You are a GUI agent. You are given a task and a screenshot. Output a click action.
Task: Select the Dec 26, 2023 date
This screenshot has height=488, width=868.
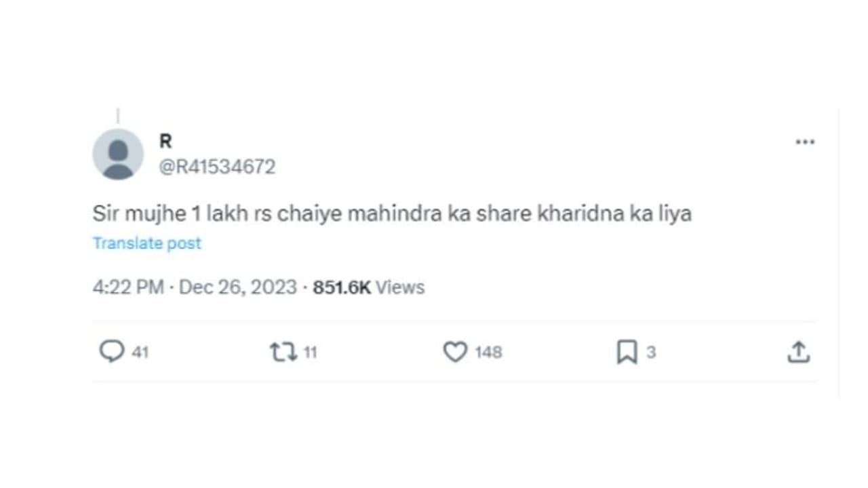(238, 287)
